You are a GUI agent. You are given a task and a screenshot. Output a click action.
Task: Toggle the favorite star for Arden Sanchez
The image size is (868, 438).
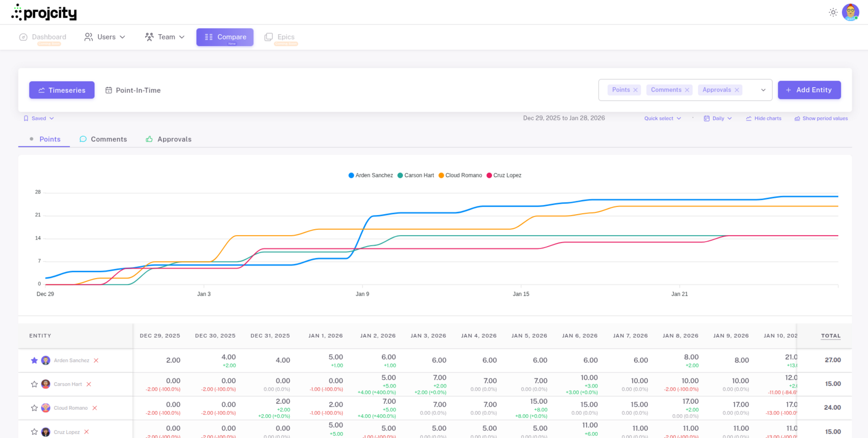click(x=34, y=360)
